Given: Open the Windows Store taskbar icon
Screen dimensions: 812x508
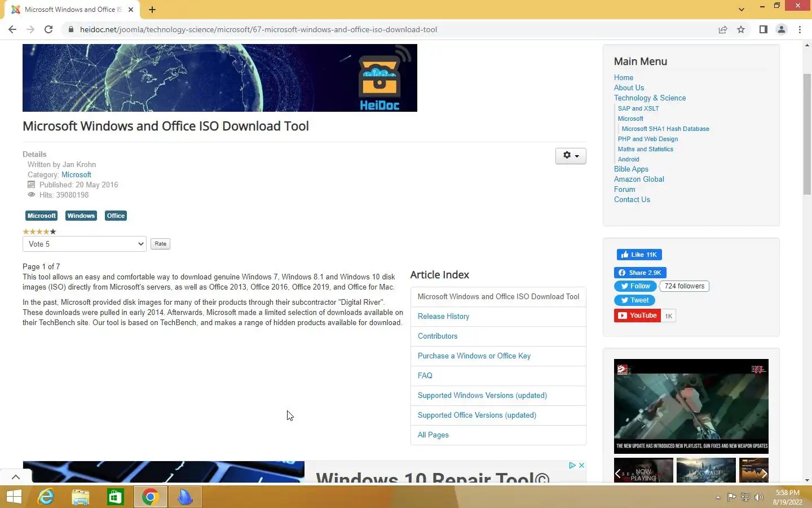Looking at the screenshot, I should tap(116, 497).
